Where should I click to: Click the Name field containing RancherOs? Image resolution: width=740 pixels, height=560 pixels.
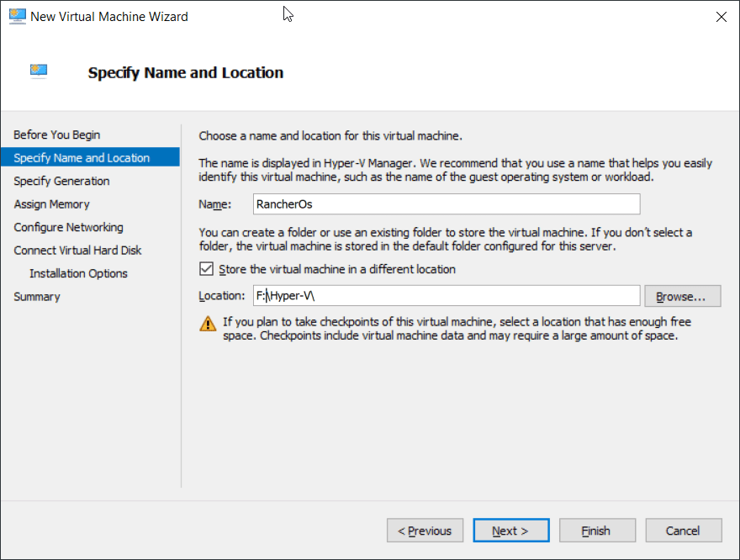[447, 203]
